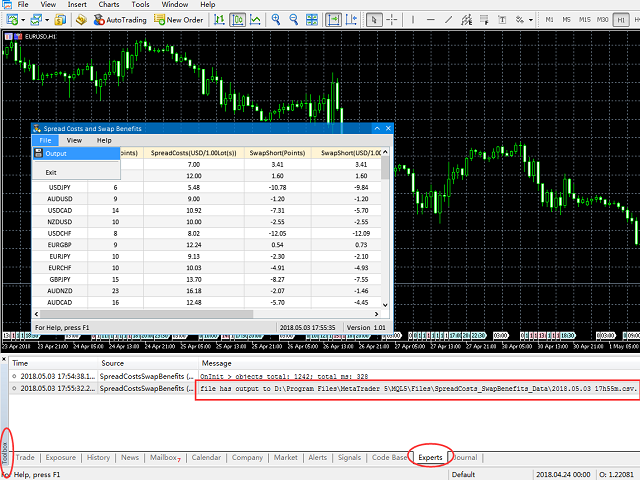Switch to the Journal tab
The image size is (640, 480).
[x=466, y=457]
